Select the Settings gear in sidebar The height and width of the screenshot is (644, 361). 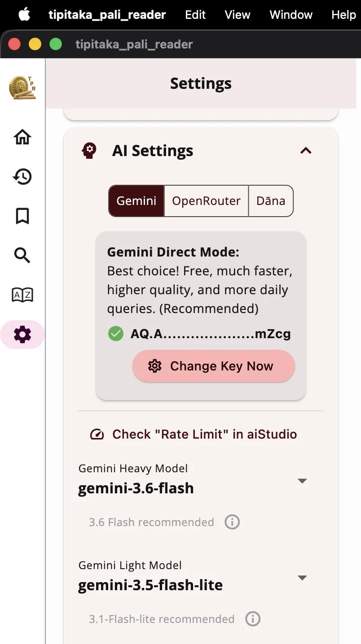point(22,334)
